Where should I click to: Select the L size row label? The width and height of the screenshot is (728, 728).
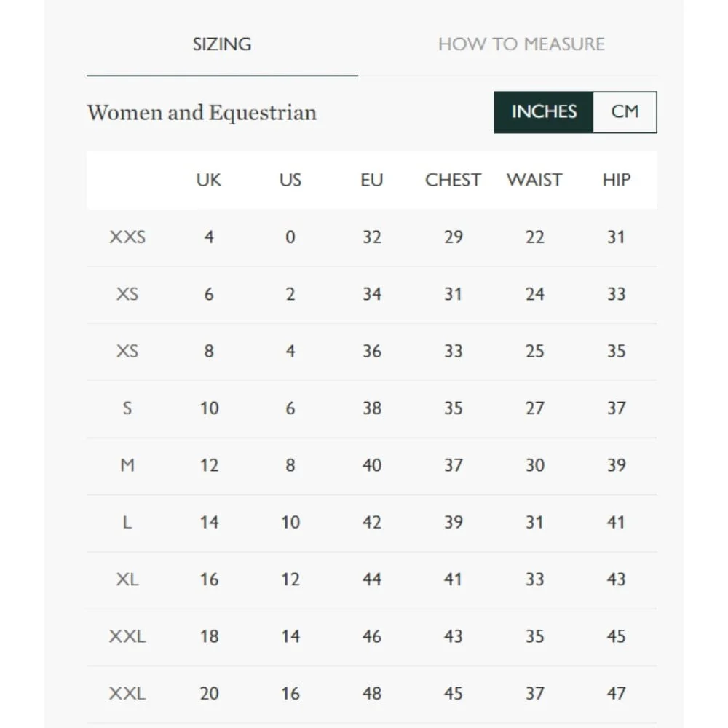pyautogui.click(x=127, y=522)
